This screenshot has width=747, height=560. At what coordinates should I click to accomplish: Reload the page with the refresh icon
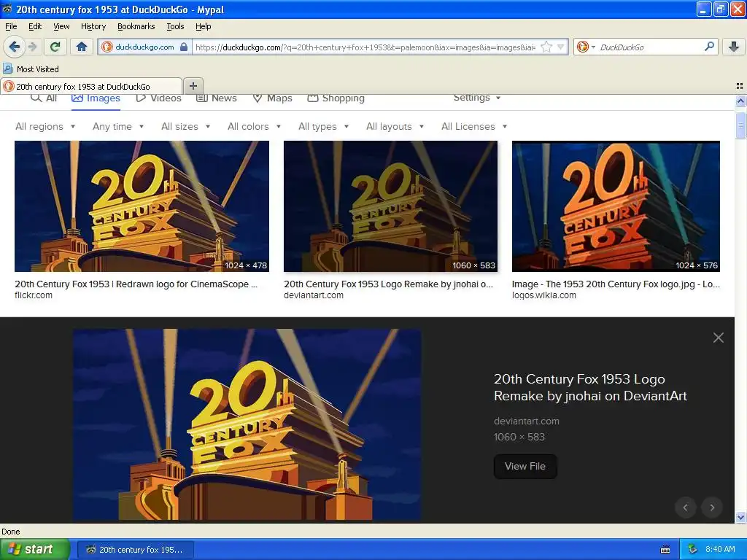coord(55,47)
